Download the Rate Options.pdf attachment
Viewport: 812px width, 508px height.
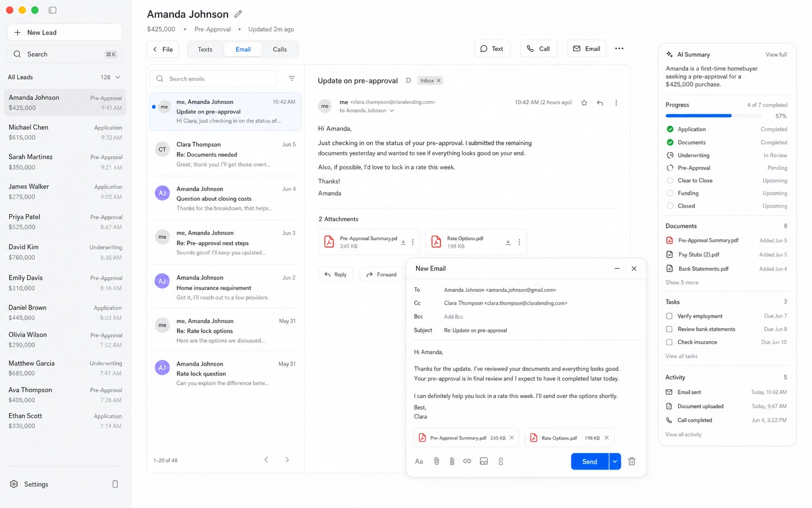508,242
